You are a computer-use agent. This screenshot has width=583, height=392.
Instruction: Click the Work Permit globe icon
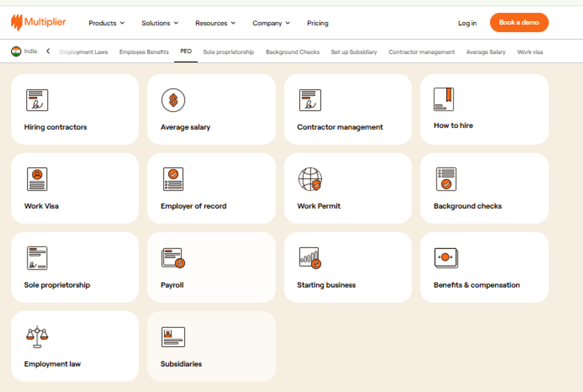(x=310, y=179)
